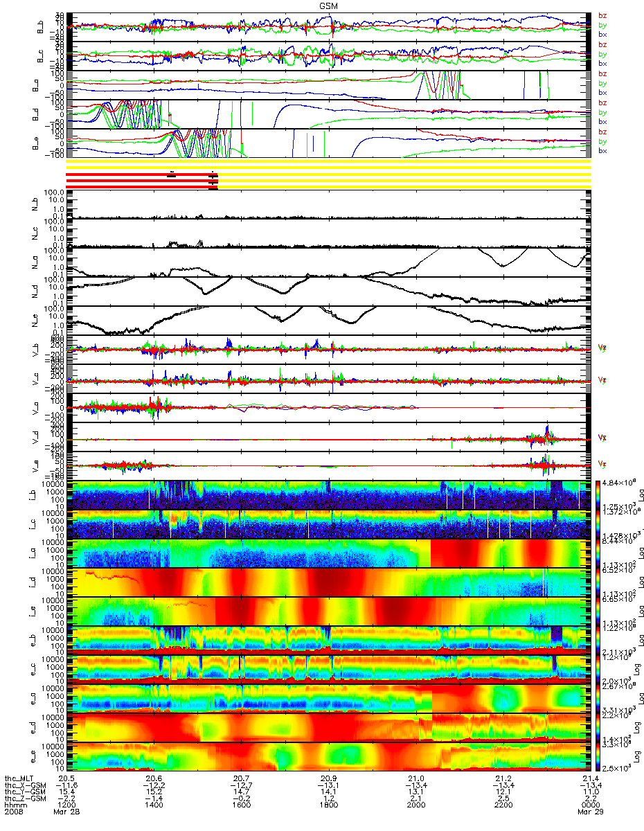This screenshot has width=644, height=831.
Task: Click the bx legend of panel B_e
Action: point(602,151)
